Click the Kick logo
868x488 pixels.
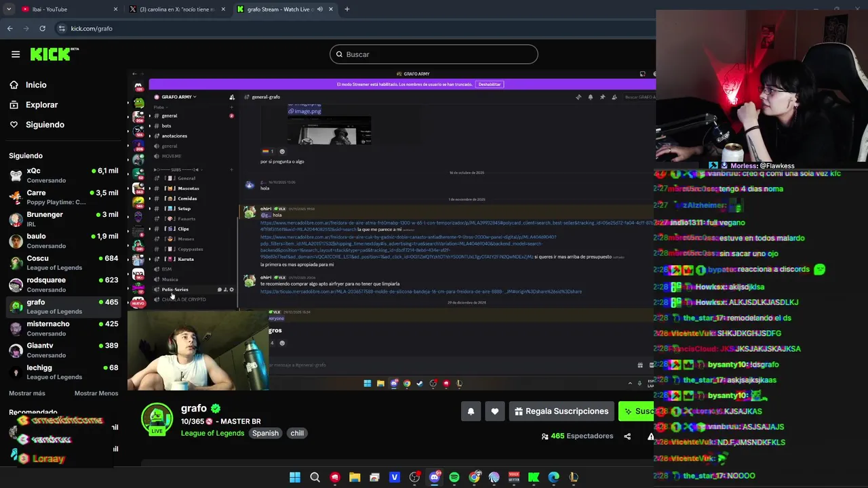pyautogui.click(x=54, y=54)
